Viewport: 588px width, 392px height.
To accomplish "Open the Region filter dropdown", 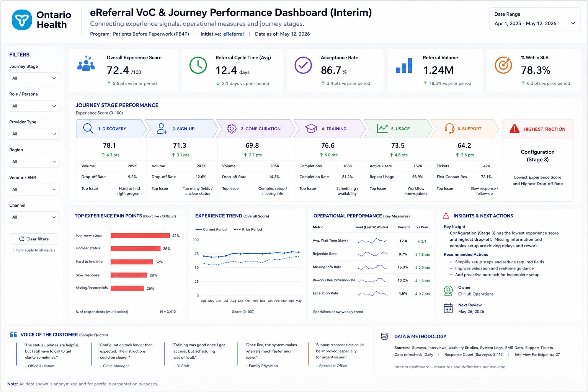I will coord(34,162).
